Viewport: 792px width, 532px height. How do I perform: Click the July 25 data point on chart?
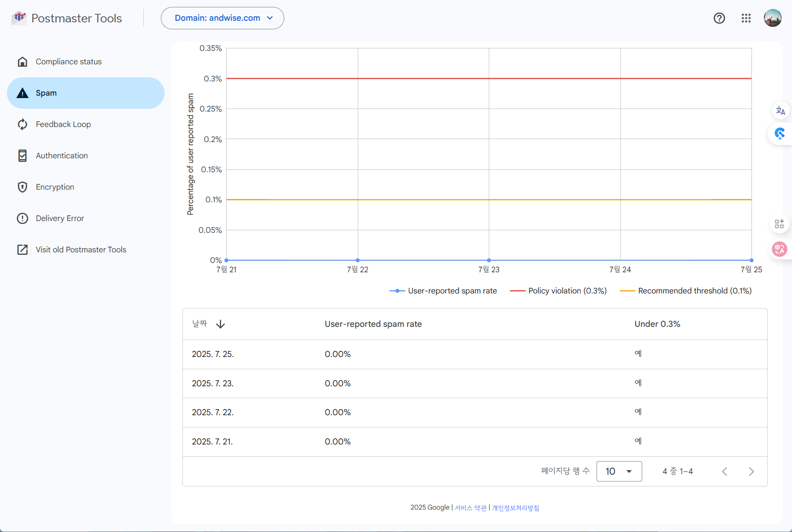[x=751, y=260]
